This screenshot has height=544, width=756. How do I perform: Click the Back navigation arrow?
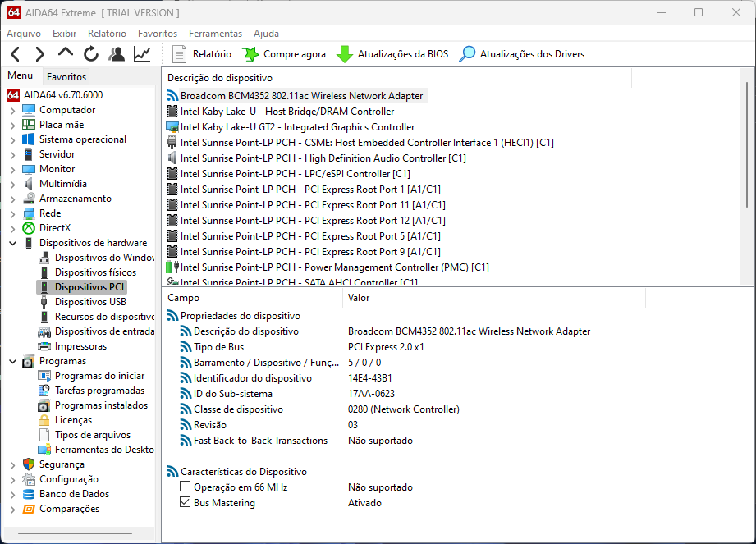15,54
